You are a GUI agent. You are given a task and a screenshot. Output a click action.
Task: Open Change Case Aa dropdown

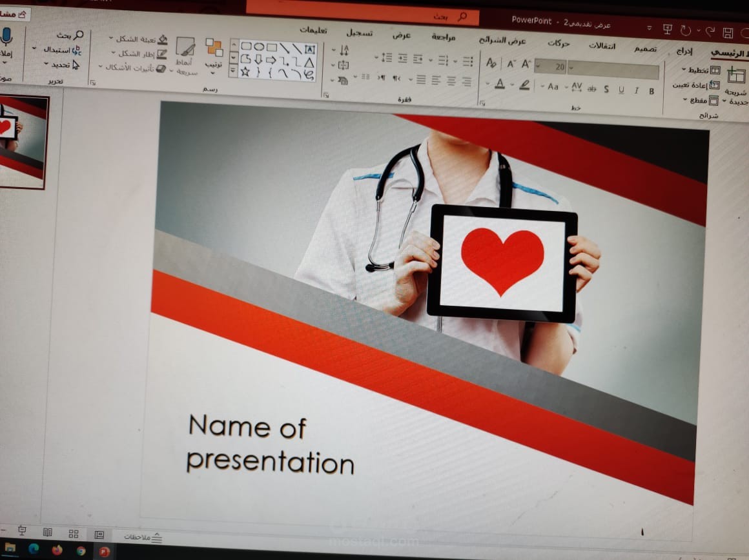[550, 86]
